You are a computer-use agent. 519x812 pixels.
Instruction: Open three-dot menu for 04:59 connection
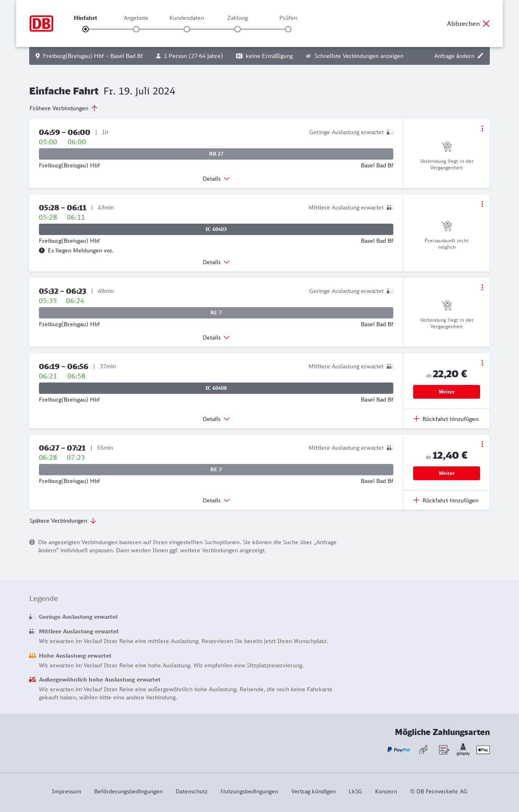pyautogui.click(x=482, y=128)
